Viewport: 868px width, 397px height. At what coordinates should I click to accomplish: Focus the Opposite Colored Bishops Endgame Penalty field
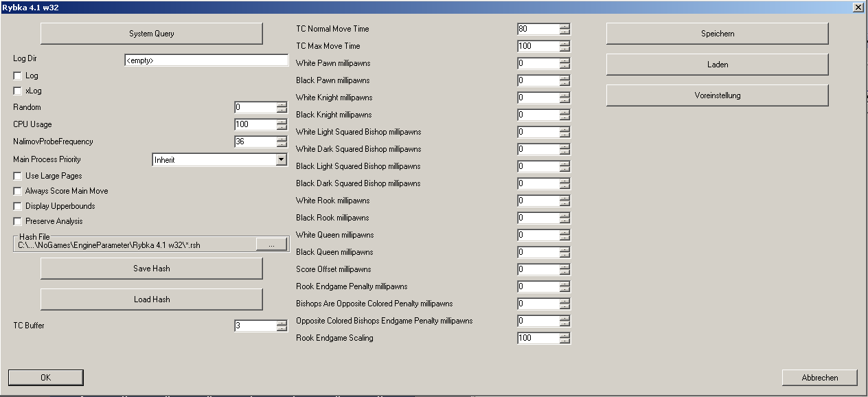click(538, 321)
